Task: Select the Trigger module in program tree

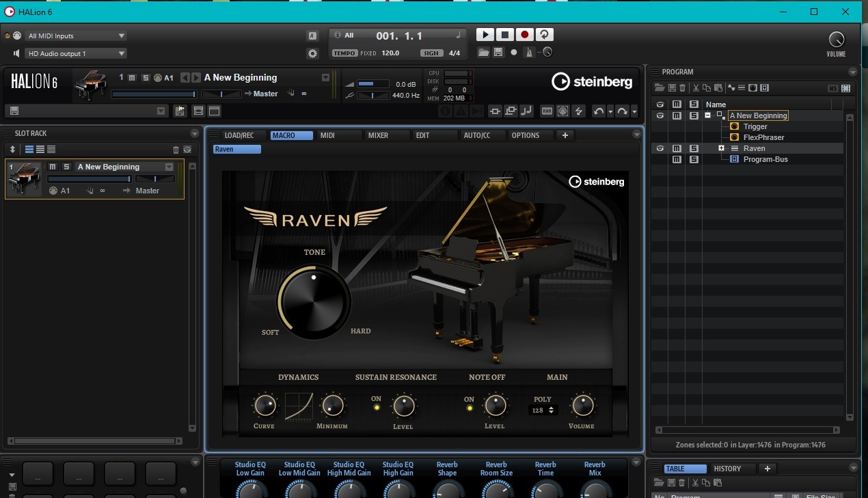Action: (755, 126)
